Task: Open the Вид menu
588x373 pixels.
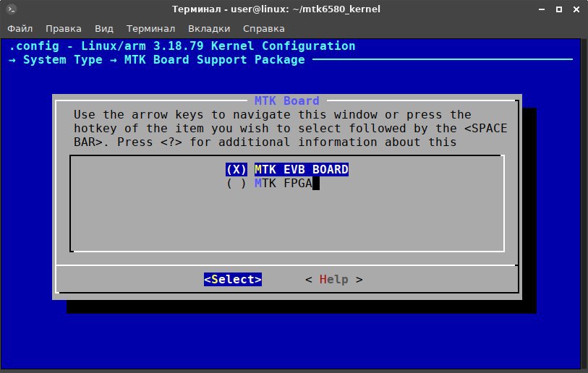Action: [104, 29]
